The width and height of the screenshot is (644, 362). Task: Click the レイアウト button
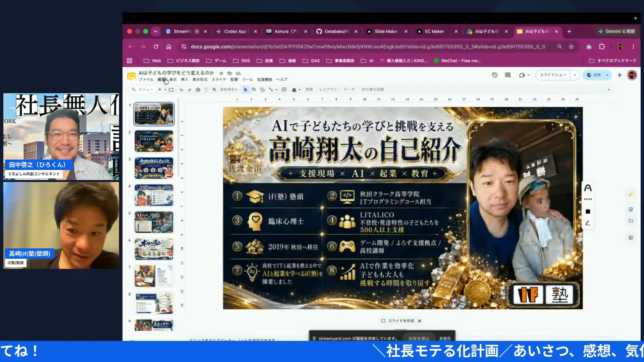coord(328,90)
